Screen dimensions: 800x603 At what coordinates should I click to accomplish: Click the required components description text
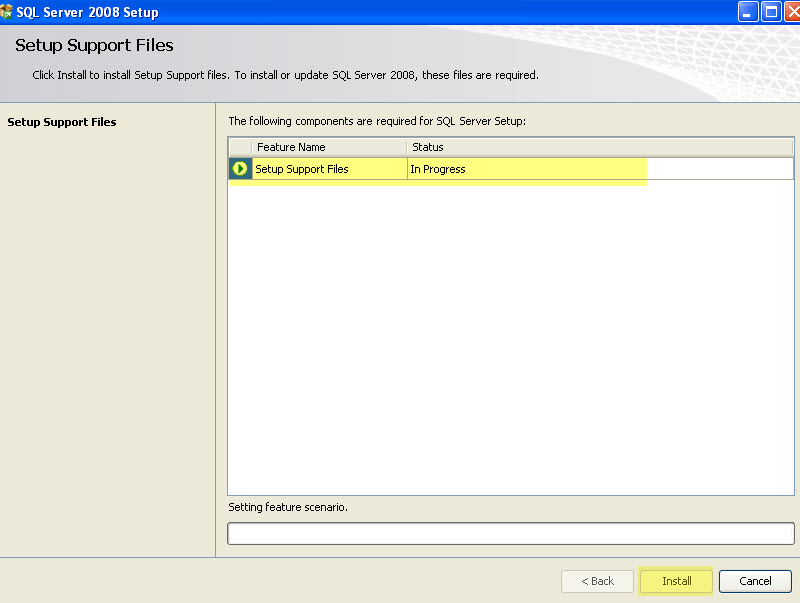377,121
